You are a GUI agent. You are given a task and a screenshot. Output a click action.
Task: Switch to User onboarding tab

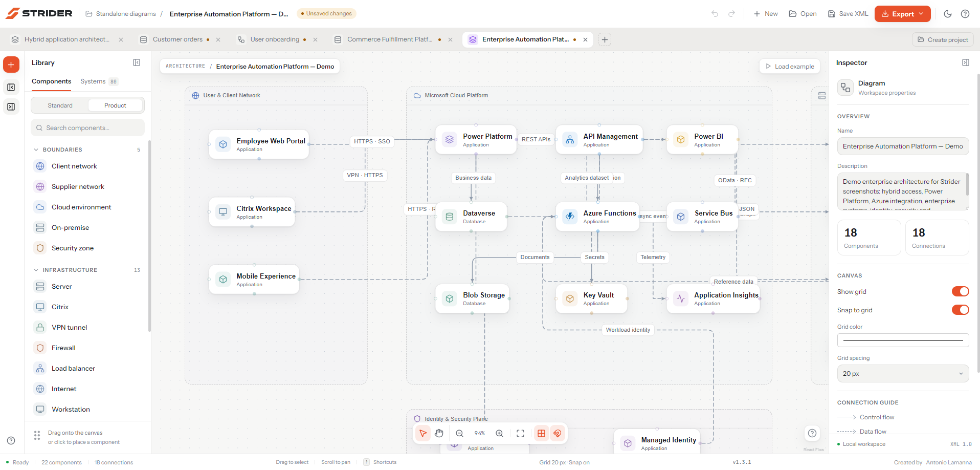[x=275, y=39]
